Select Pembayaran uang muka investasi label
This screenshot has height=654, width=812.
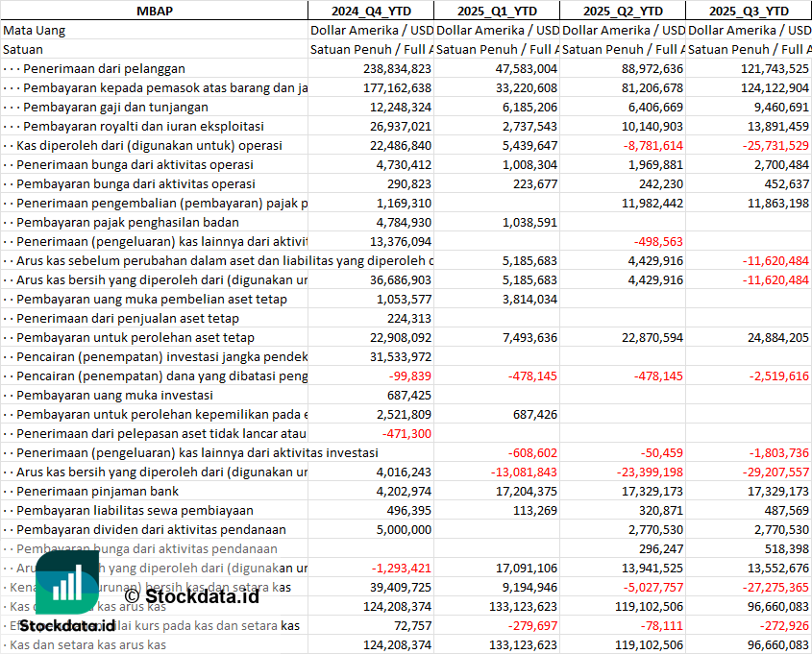(x=114, y=396)
